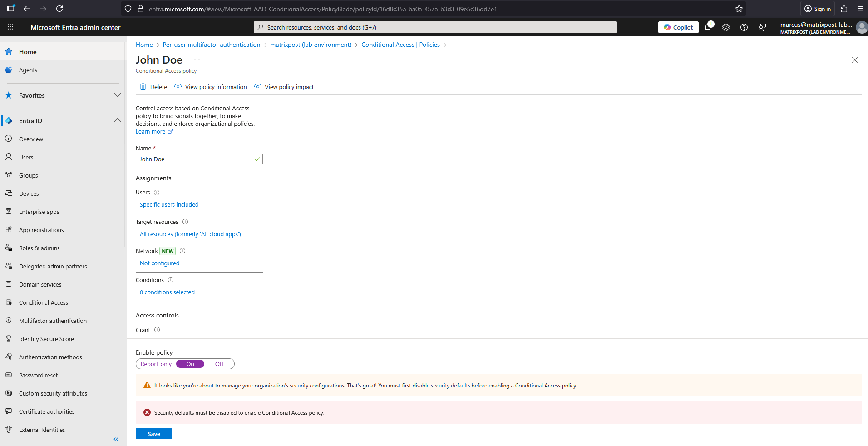Open the ellipsis menu beside John Doe
This screenshot has width=868, height=446.
pos(197,60)
